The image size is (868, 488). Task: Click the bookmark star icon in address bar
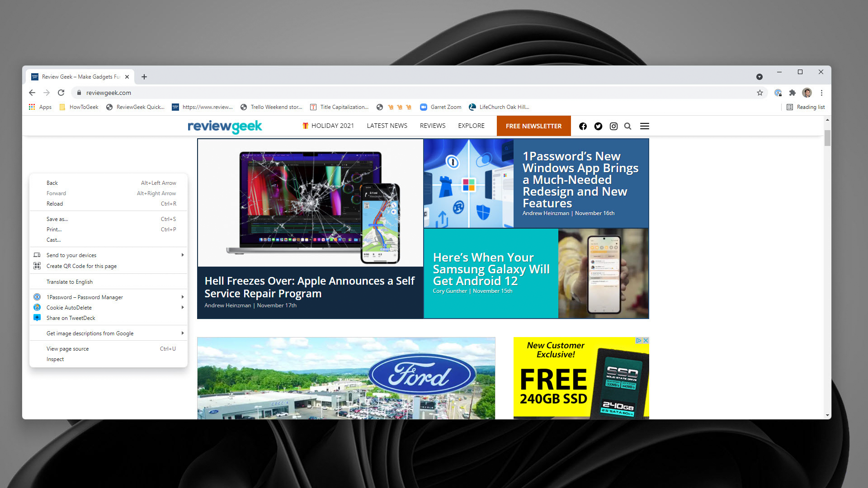click(760, 92)
